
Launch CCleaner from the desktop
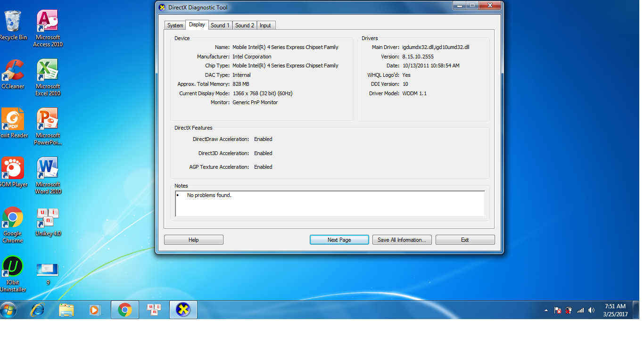coord(13,74)
